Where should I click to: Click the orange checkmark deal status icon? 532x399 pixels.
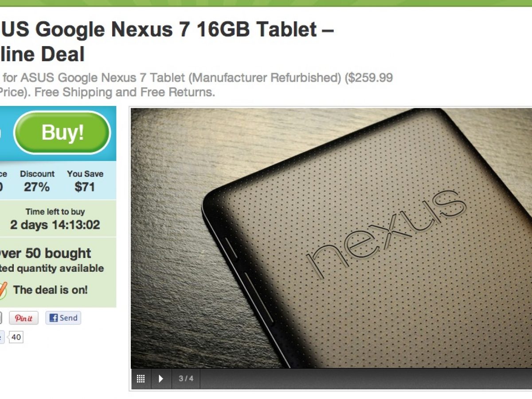pos(4,291)
